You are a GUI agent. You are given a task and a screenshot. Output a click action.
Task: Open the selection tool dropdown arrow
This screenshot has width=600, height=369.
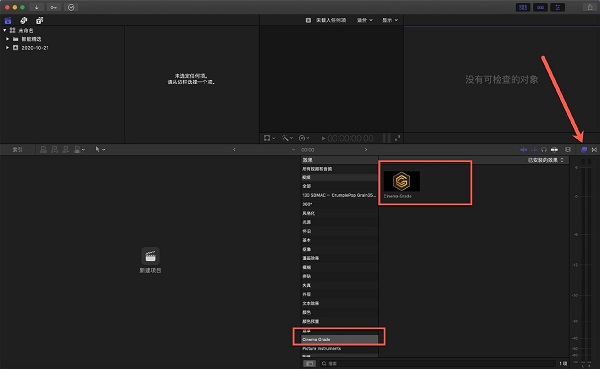click(x=104, y=150)
